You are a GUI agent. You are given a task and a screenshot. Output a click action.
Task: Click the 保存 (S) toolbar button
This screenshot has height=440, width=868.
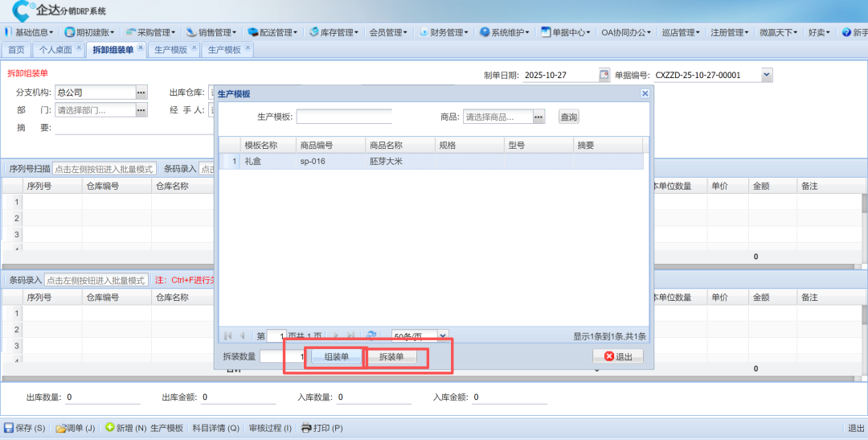24,428
